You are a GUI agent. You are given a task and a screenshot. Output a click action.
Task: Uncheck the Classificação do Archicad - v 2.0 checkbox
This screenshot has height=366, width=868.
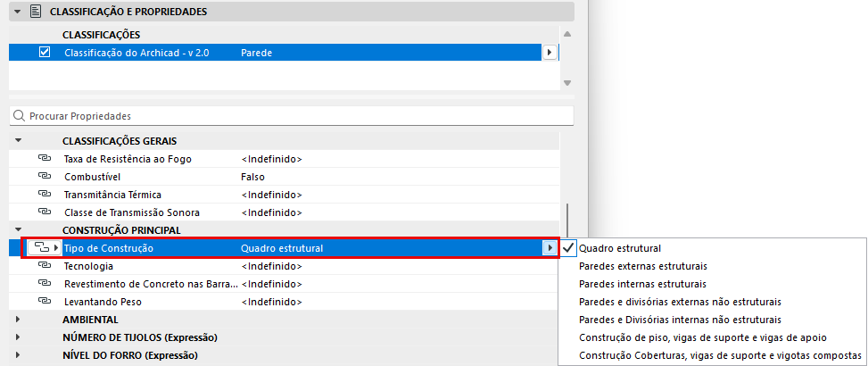(x=45, y=52)
